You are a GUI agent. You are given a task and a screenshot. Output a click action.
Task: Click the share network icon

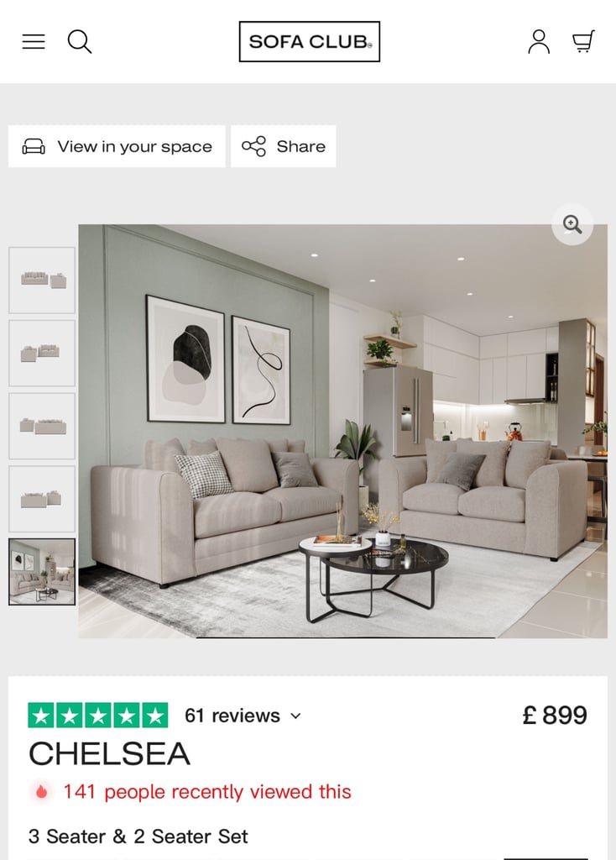coord(253,146)
